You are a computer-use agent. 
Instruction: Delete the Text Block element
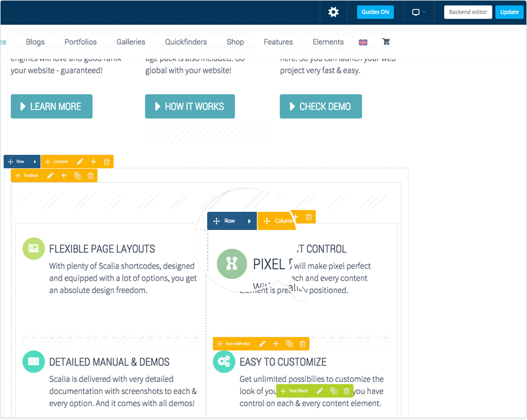[346, 391]
